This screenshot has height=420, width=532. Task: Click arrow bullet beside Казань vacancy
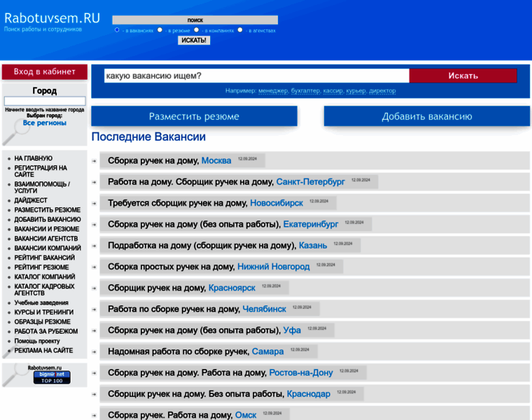pyautogui.click(x=94, y=246)
